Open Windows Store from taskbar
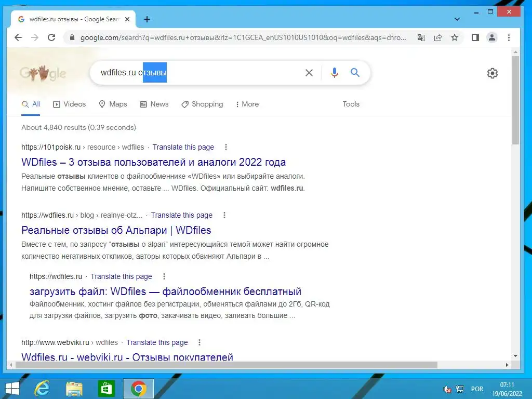 106,389
